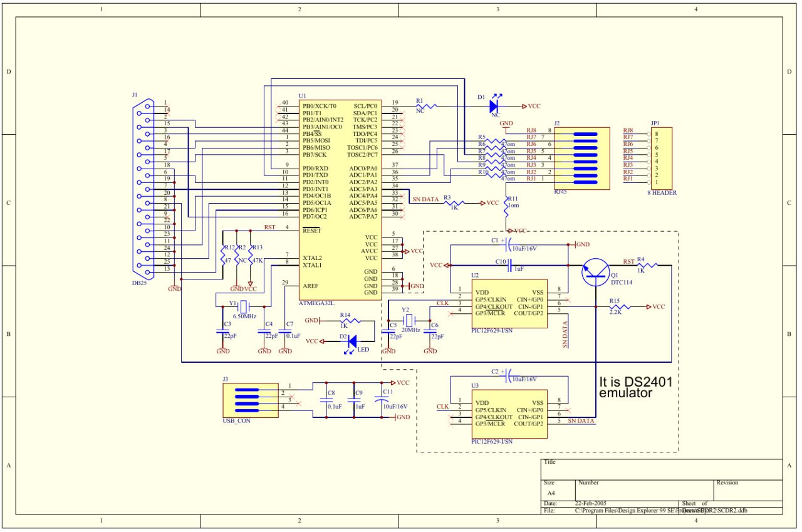
Task: Click the "It is DS2401 emulator" annotation
Action: coord(635,387)
